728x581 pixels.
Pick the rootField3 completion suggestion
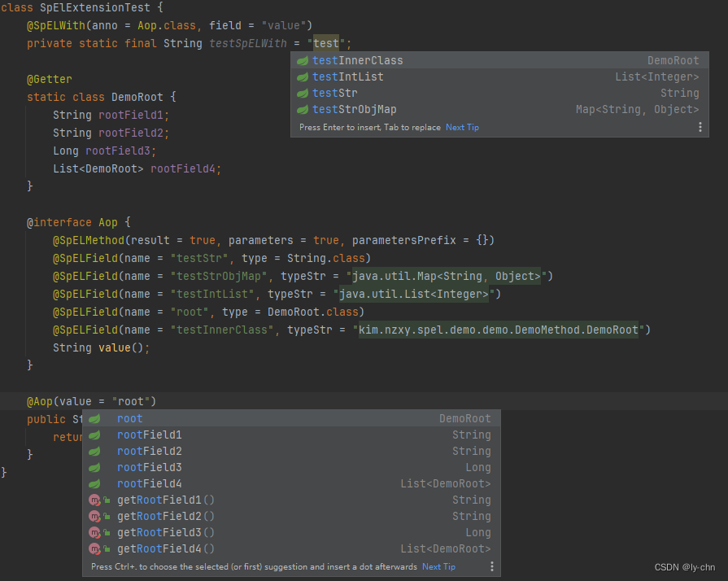coord(291,467)
